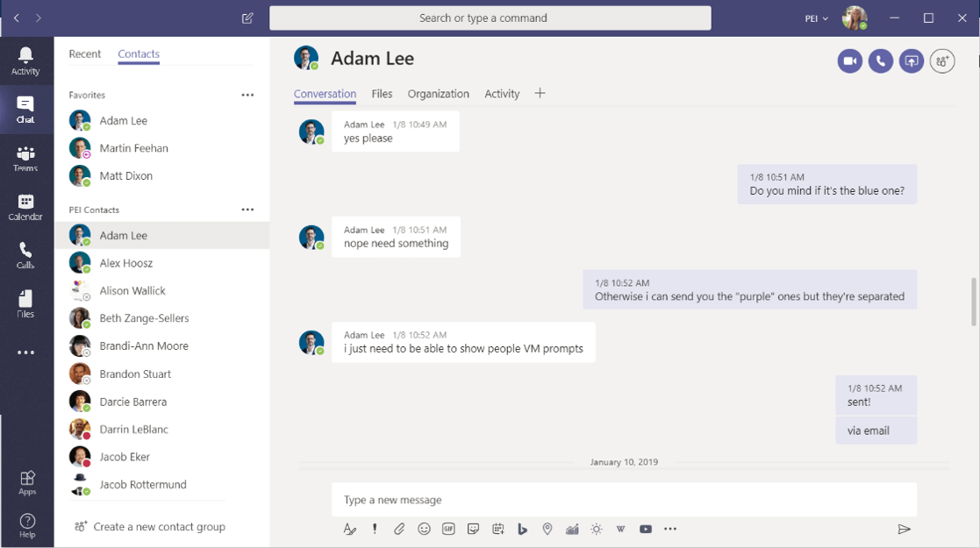
Task: Expand the PEI account menu
Action: (x=816, y=18)
